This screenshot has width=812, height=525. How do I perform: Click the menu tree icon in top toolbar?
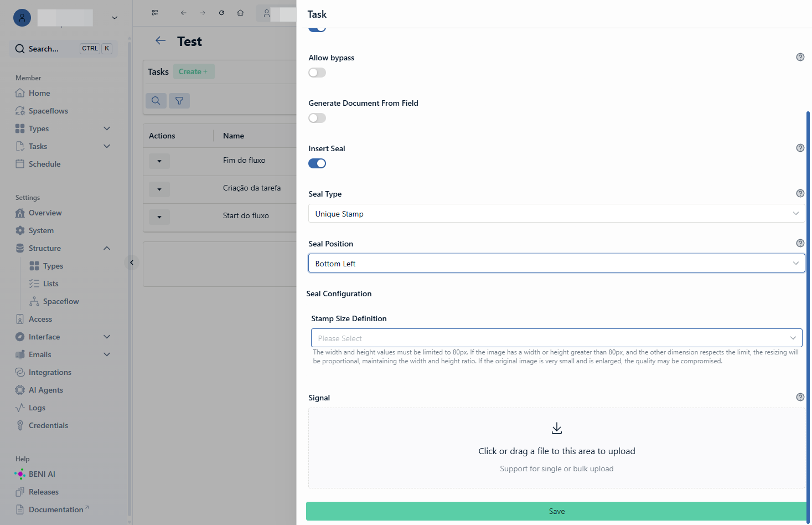click(155, 13)
